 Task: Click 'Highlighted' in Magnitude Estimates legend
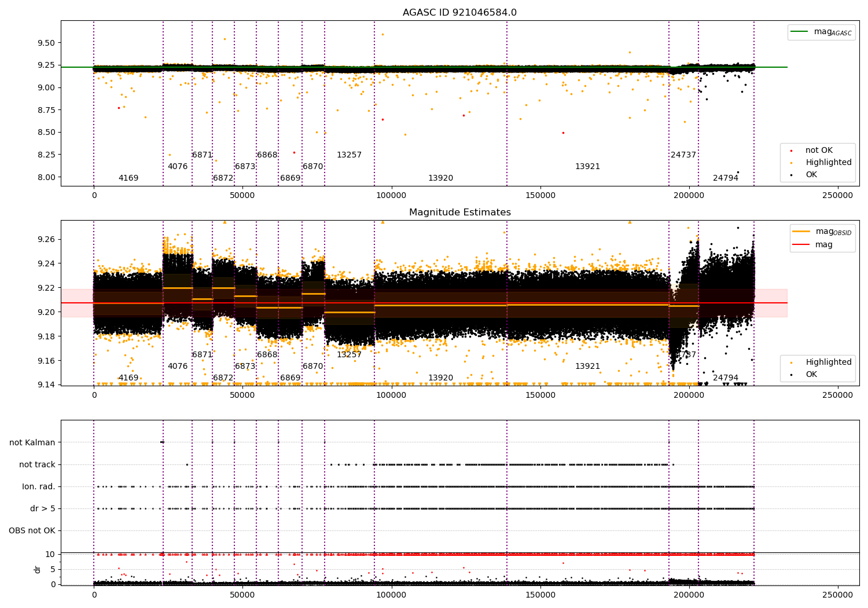coord(829,362)
